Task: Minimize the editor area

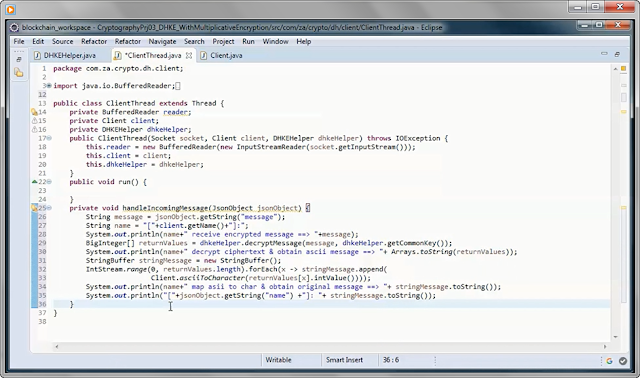Action: tap(604, 53)
